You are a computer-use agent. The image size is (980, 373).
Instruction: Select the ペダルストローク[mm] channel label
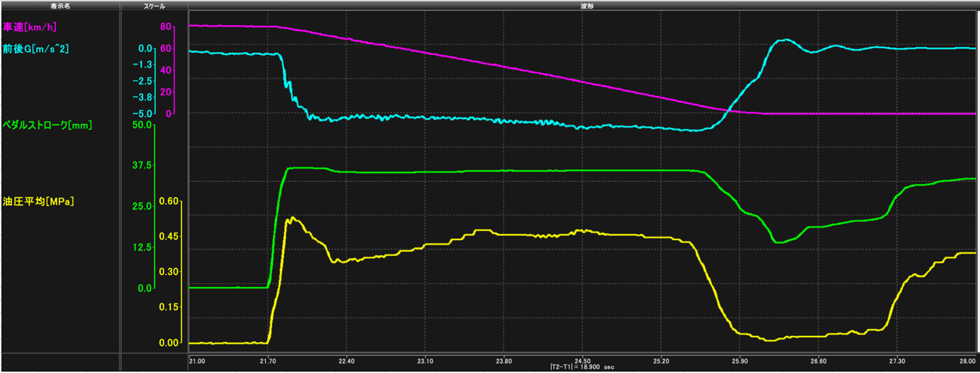47,125
